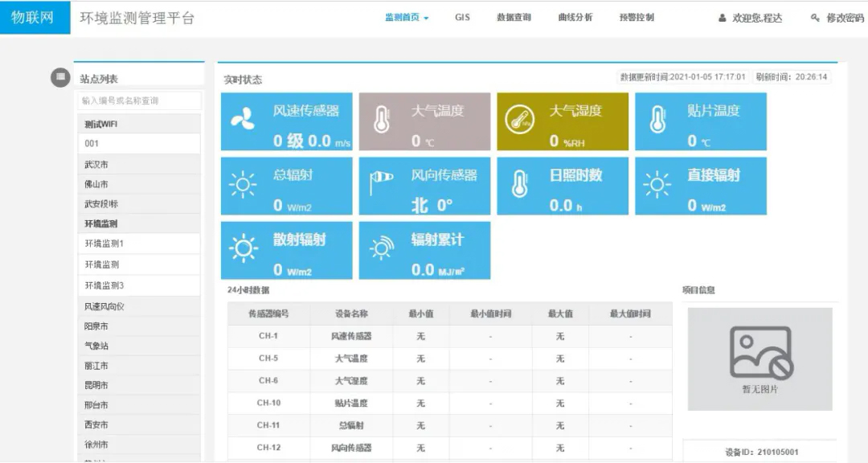Open the 监测首页 dropdown menu

click(x=404, y=16)
